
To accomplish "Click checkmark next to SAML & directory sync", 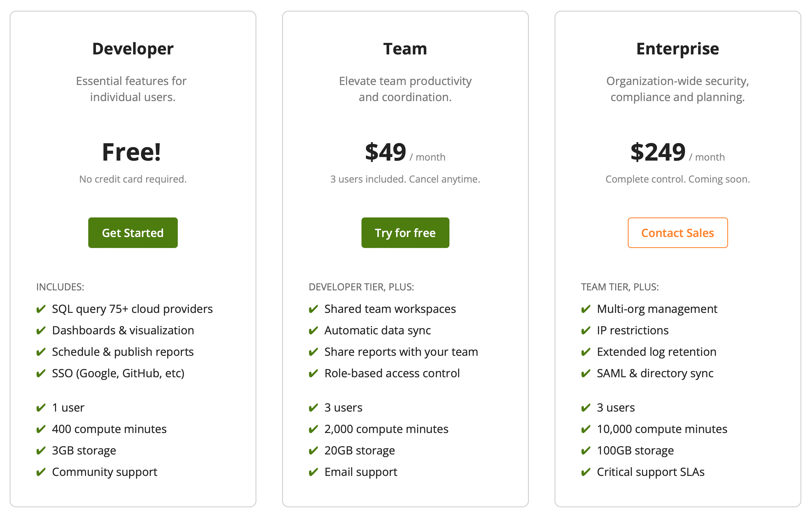I will [586, 373].
